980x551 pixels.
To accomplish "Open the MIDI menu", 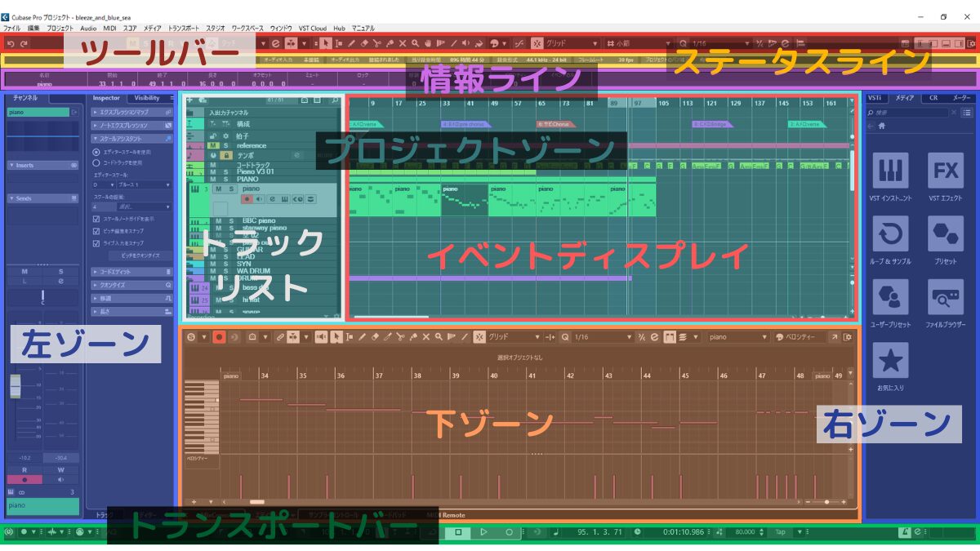I will [109, 28].
